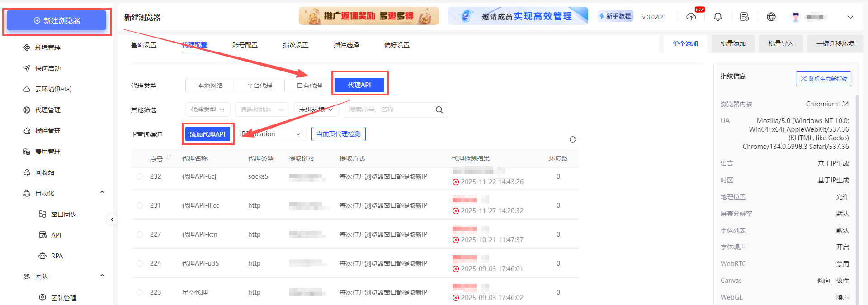Open the task list icon in header
Screen dimensions: 868x305
[x=745, y=17]
